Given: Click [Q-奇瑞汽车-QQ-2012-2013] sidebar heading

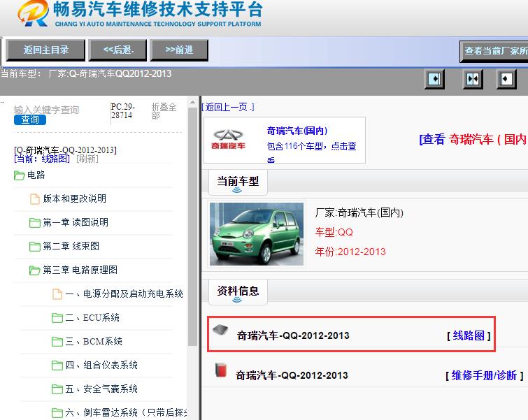Looking at the screenshot, I should click(65, 150).
